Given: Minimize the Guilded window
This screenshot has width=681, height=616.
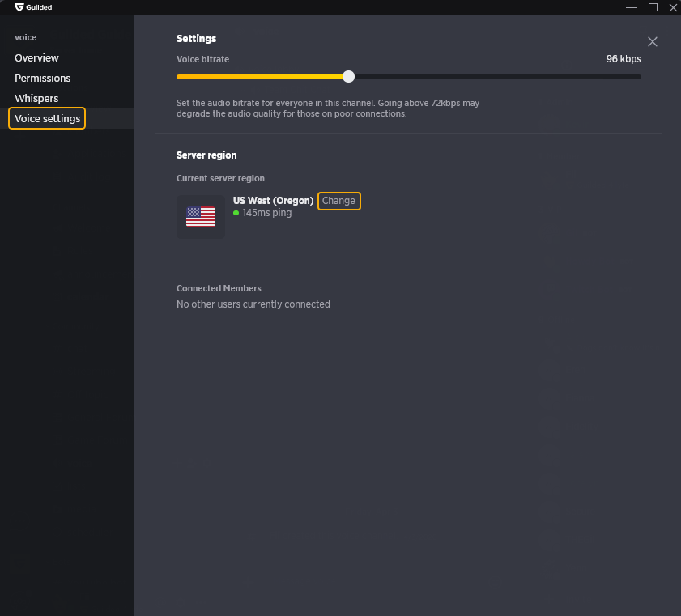Looking at the screenshot, I should (x=632, y=7).
